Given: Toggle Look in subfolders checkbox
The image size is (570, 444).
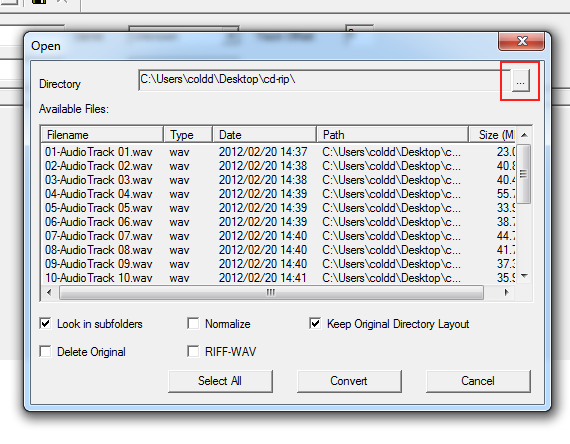Looking at the screenshot, I should tap(45, 323).
